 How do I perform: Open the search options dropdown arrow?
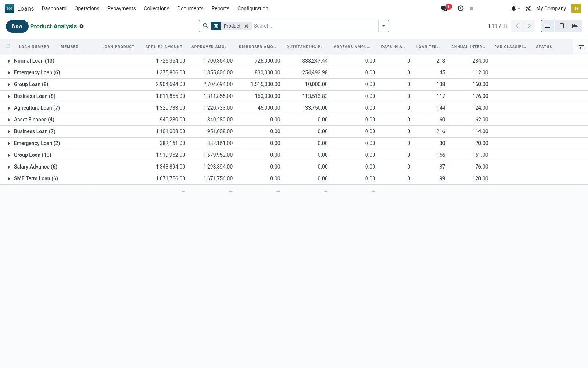[383, 26]
